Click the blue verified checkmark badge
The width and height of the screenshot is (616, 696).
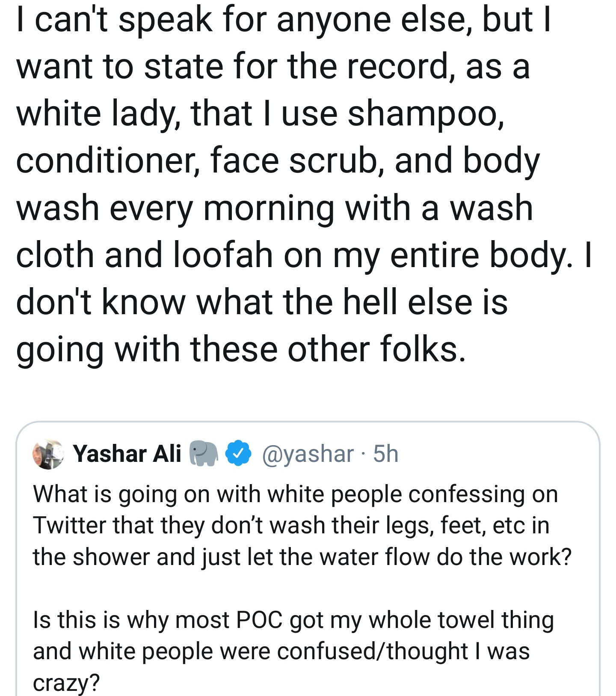238,453
